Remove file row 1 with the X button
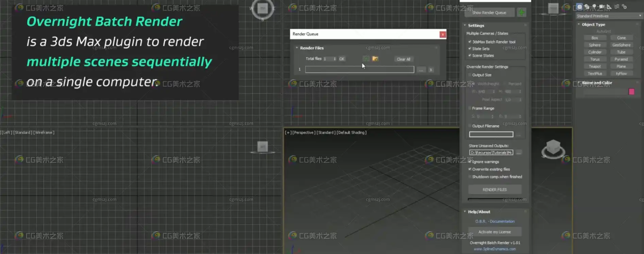The height and width of the screenshot is (254, 644). tap(431, 70)
